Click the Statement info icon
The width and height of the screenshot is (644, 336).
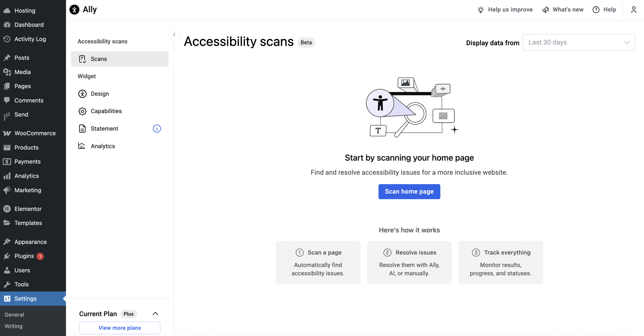click(x=157, y=129)
